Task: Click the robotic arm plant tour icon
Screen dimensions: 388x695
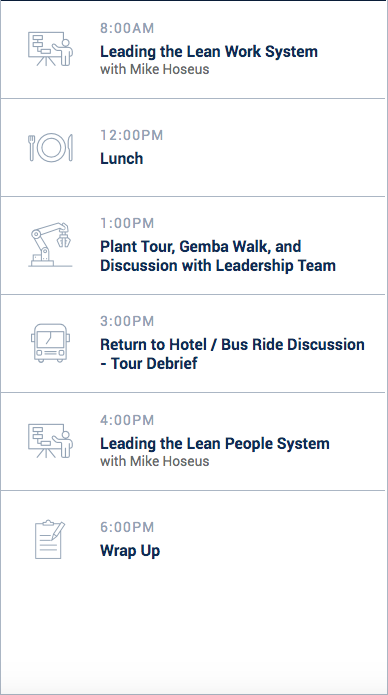Action: tap(51, 245)
